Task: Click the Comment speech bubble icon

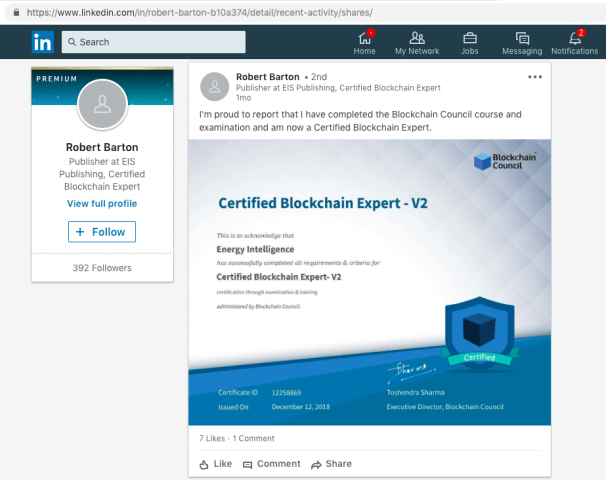Action: (248, 464)
